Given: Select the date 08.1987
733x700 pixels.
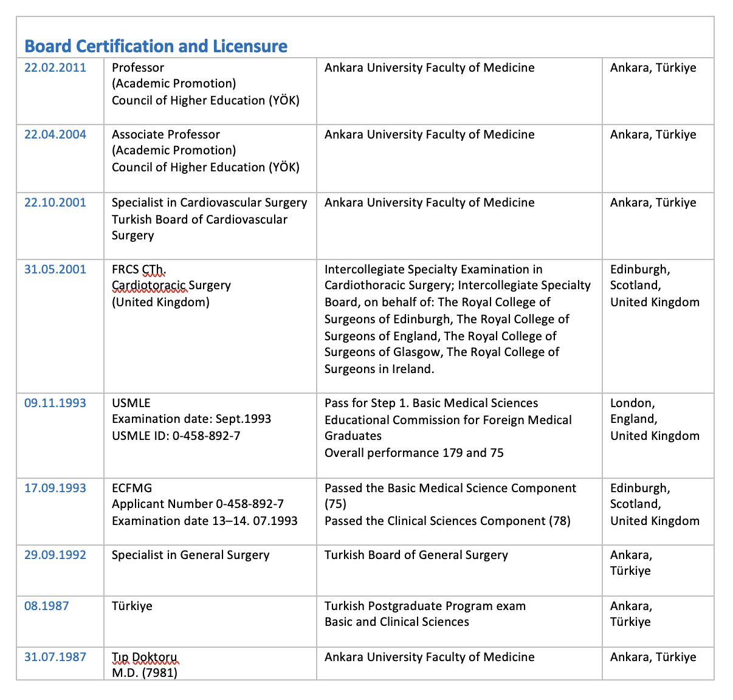Looking at the screenshot, I should coord(47,606).
